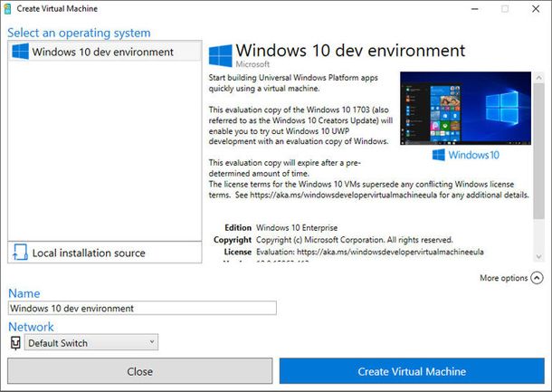The width and height of the screenshot is (552, 392).
Task: Click the Windows 10 dev environment details heading
Action: [350, 51]
